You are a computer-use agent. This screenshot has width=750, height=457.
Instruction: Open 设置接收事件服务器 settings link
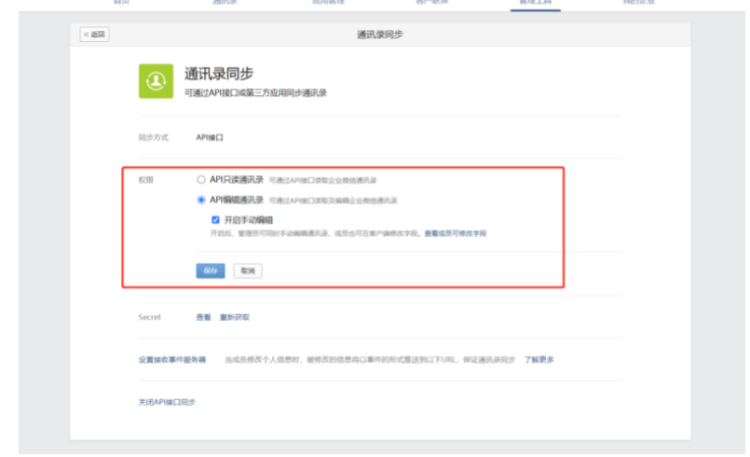(x=172, y=359)
